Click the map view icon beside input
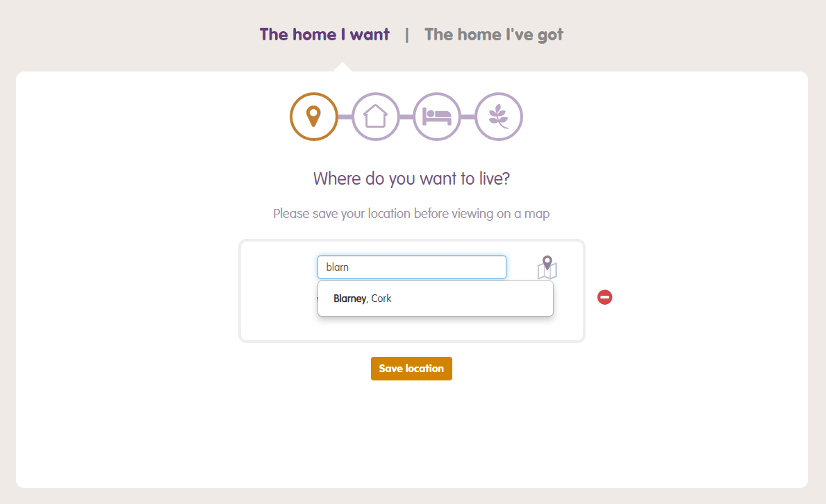Image resolution: width=826 pixels, height=504 pixels. [547, 268]
